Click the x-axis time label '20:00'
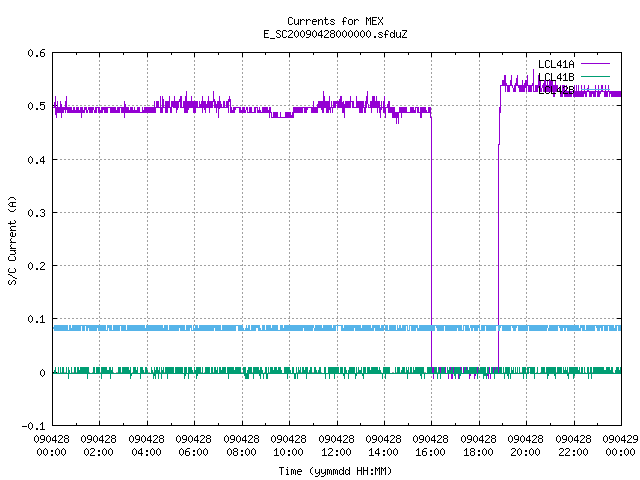 525,452
